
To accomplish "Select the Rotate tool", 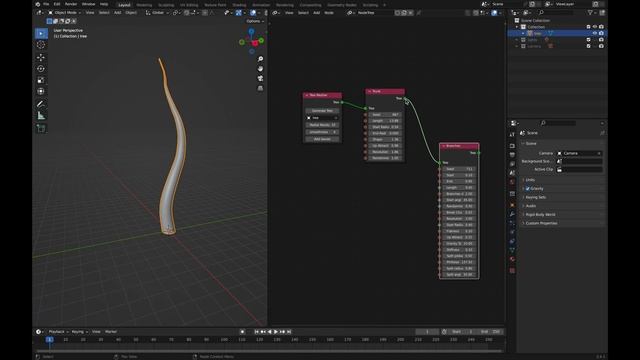I will [41, 69].
